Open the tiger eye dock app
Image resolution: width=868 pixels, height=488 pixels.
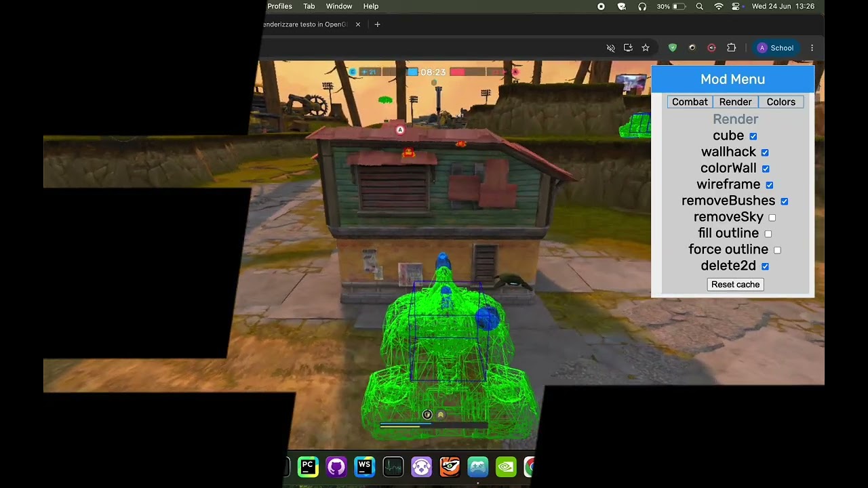coord(450,466)
